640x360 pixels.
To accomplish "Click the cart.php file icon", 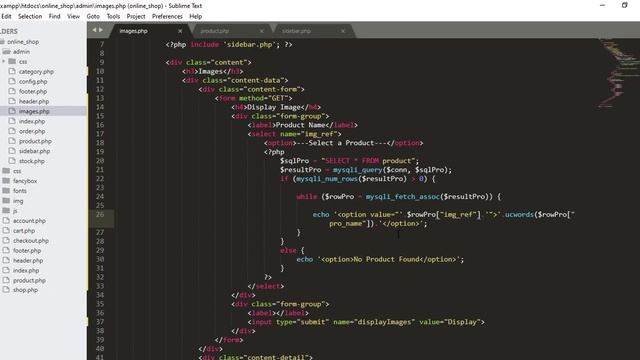I will (6, 231).
